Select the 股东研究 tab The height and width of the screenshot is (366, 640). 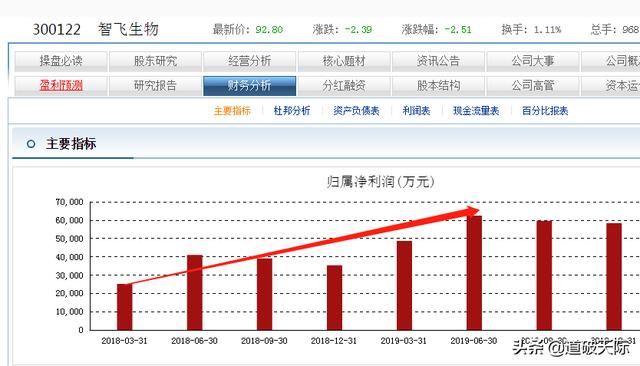tap(155, 61)
